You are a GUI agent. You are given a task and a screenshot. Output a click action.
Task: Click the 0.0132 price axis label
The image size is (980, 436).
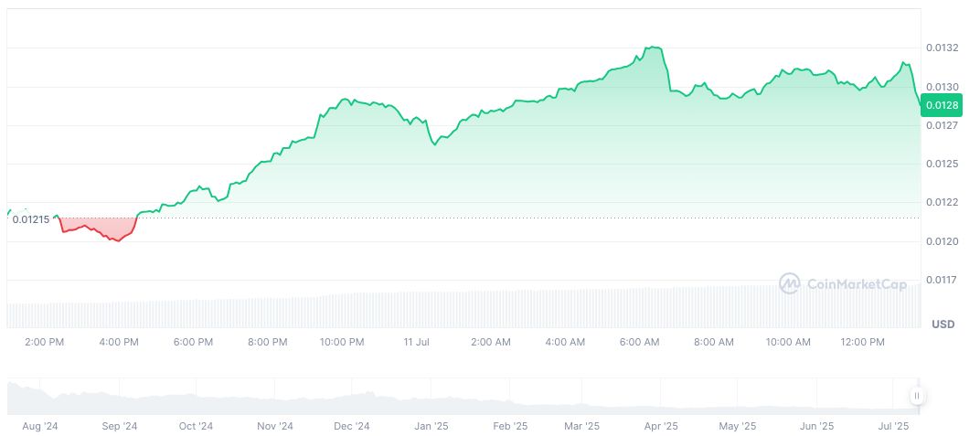click(941, 48)
